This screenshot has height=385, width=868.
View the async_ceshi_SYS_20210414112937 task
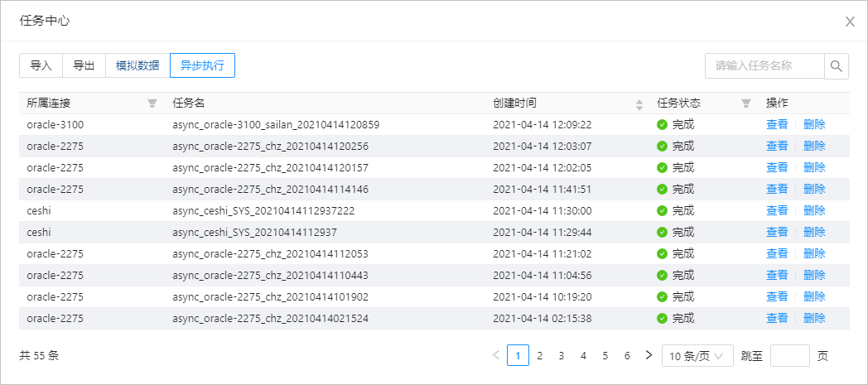point(777,232)
